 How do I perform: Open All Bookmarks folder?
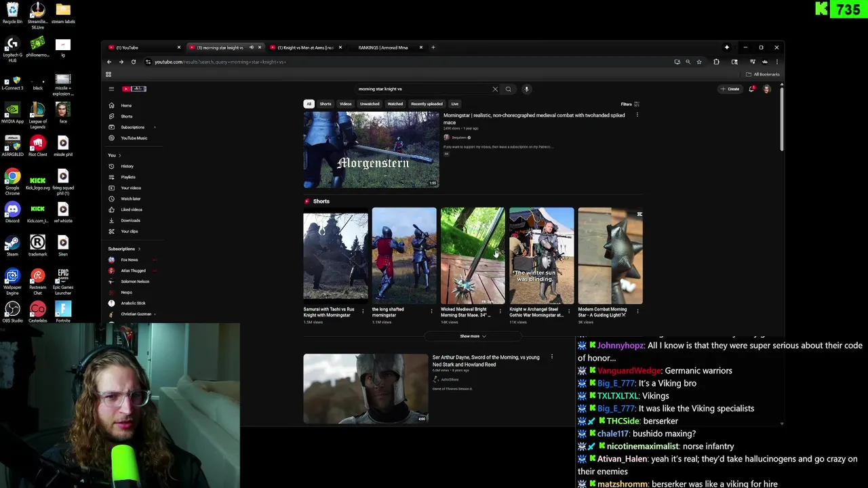pyautogui.click(x=763, y=75)
